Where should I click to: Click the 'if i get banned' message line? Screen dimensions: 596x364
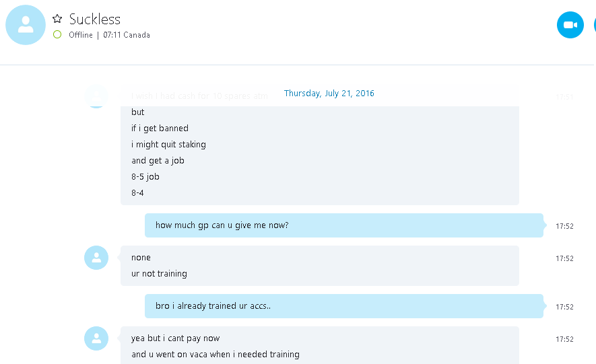click(x=160, y=129)
